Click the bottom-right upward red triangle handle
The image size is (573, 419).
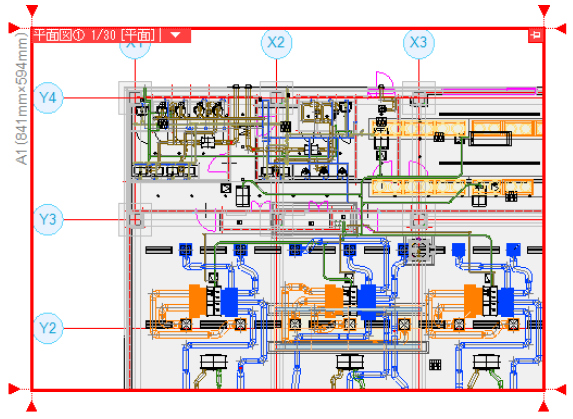click(x=544, y=407)
